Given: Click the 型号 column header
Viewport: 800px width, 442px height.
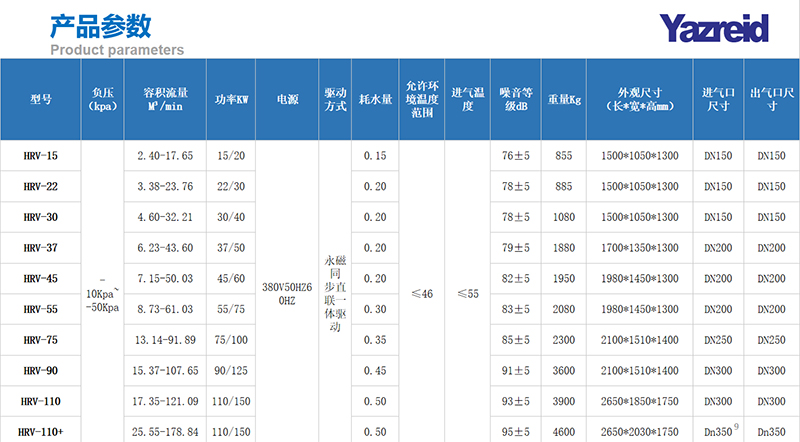Looking at the screenshot, I should [41, 99].
